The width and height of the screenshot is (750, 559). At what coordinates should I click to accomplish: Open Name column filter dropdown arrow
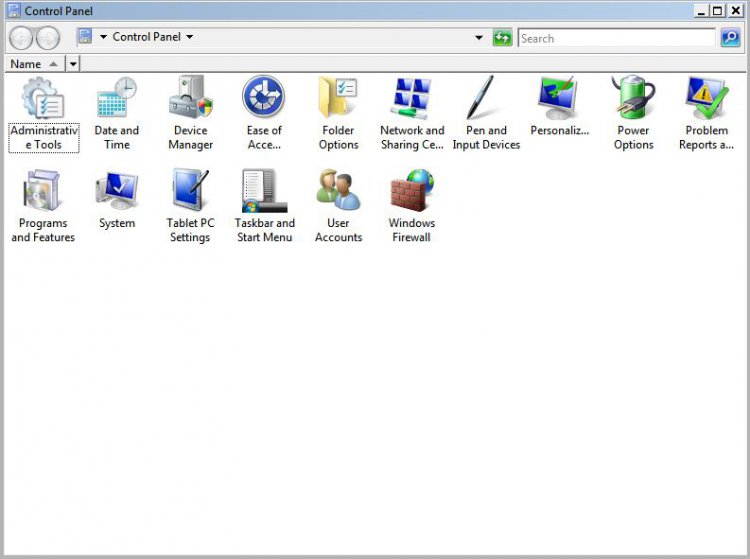tap(73, 64)
